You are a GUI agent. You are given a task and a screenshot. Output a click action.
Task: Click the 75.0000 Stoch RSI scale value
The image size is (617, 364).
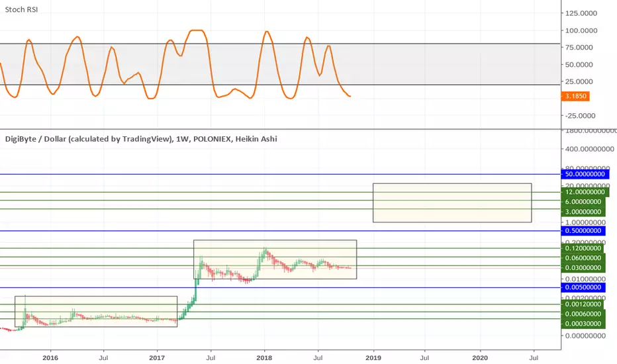(579, 48)
